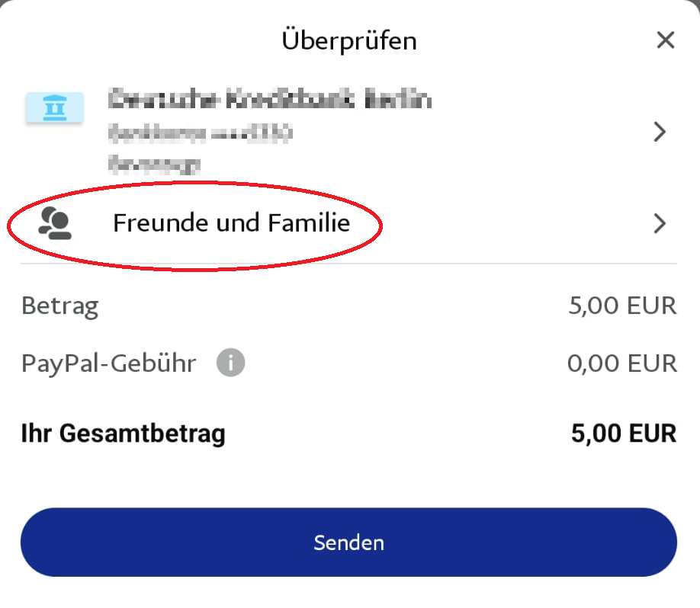Select the blurred bank name heading
Screen dimensions: 700x608
point(270,99)
